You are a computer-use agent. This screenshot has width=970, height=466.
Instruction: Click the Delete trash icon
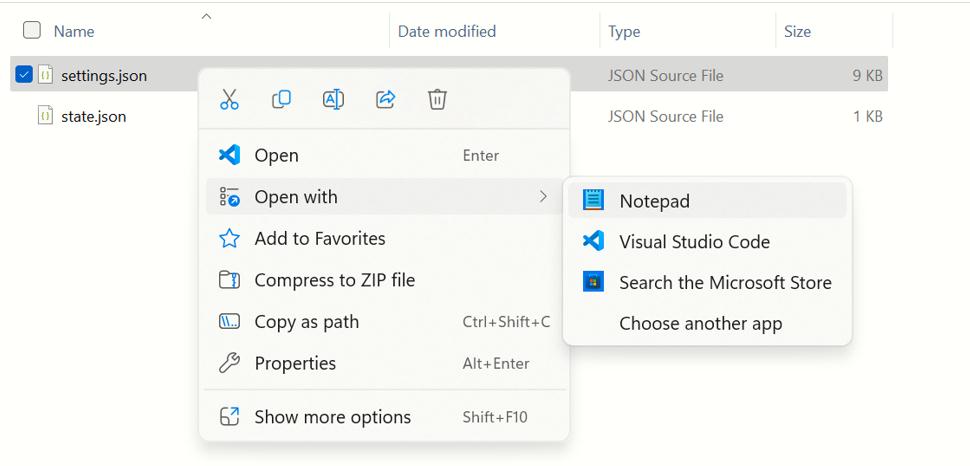(x=437, y=99)
